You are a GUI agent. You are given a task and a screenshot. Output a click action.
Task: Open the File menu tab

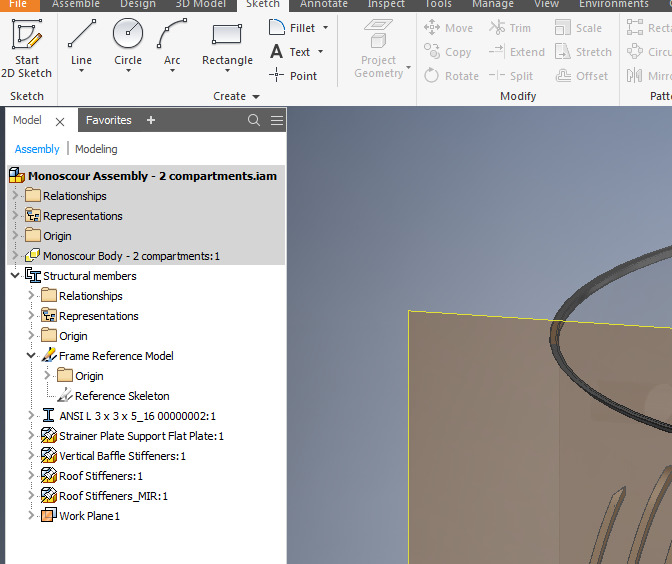coord(18,4)
